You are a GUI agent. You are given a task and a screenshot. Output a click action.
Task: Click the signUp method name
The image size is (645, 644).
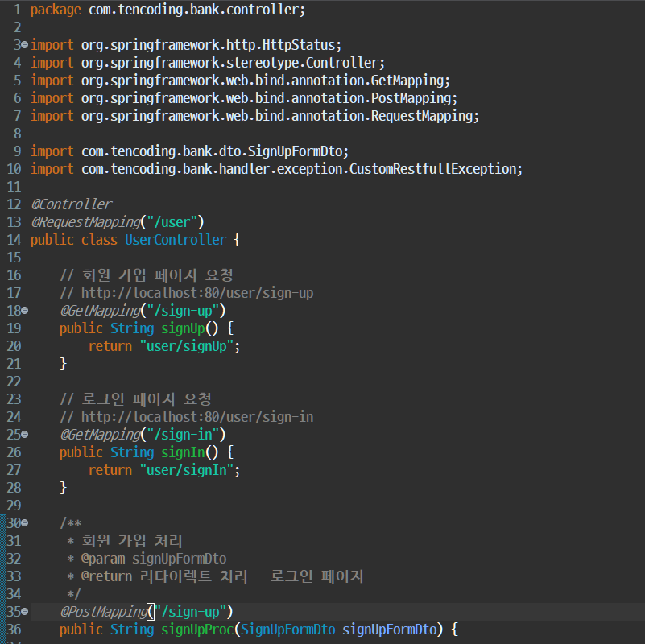(x=183, y=328)
